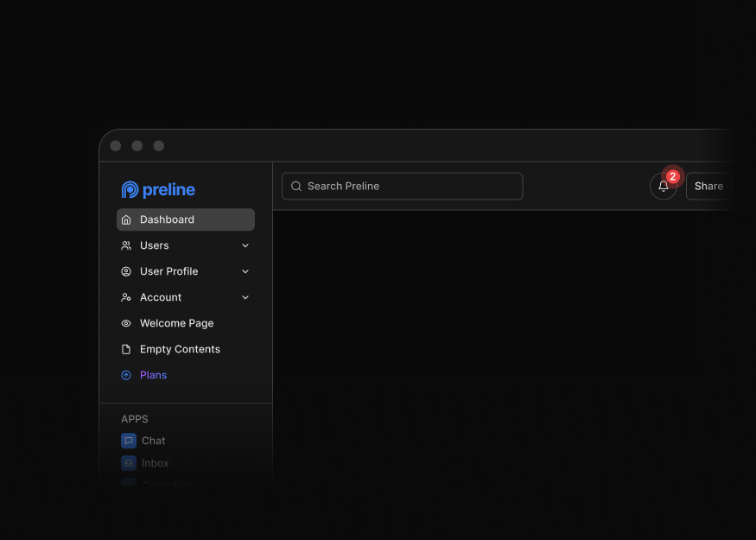Click the Chat app icon
Image resolution: width=756 pixels, height=540 pixels.
(129, 441)
